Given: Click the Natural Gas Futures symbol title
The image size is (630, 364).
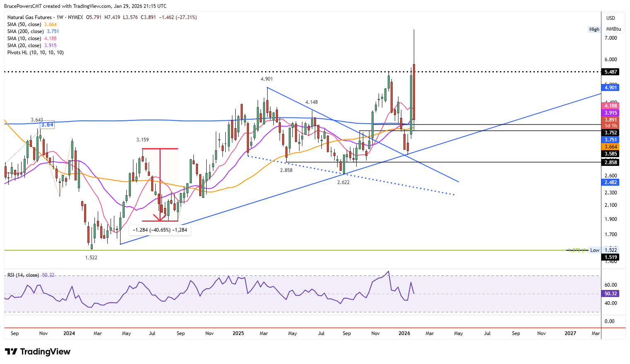Looking at the screenshot, I should [x=29, y=17].
